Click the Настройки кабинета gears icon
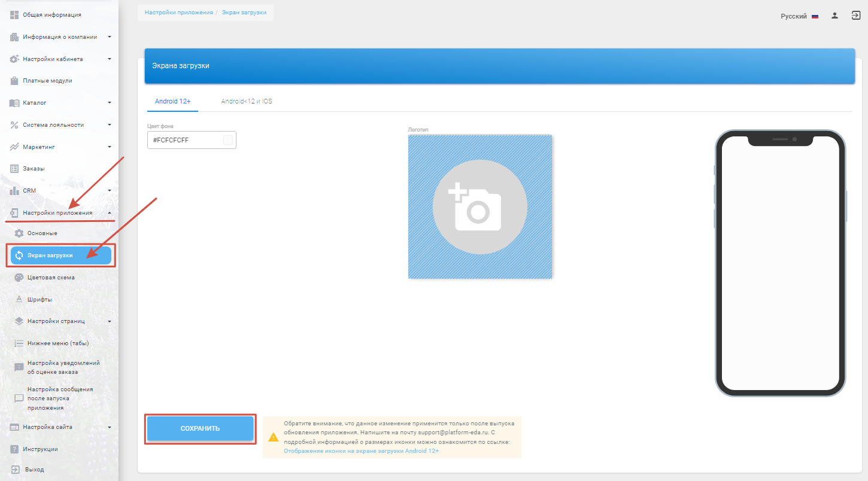The width and height of the screenshot is (868, 481). (15, 59)
